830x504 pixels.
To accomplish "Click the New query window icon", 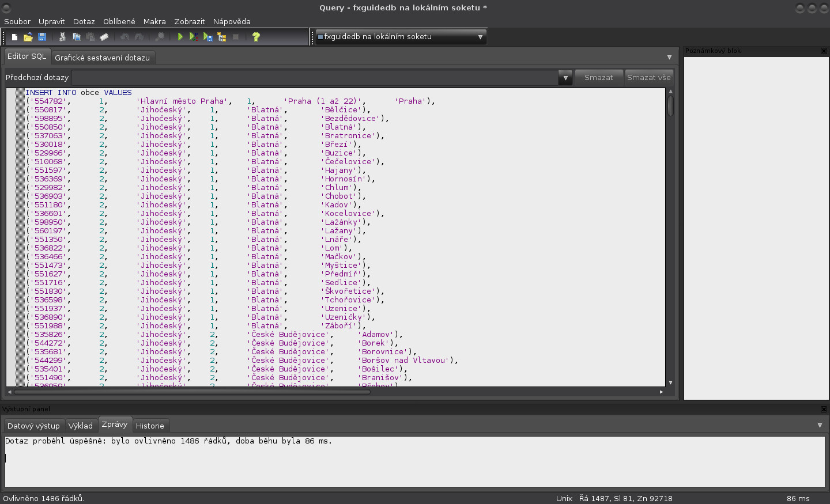I will click(14, 37).
